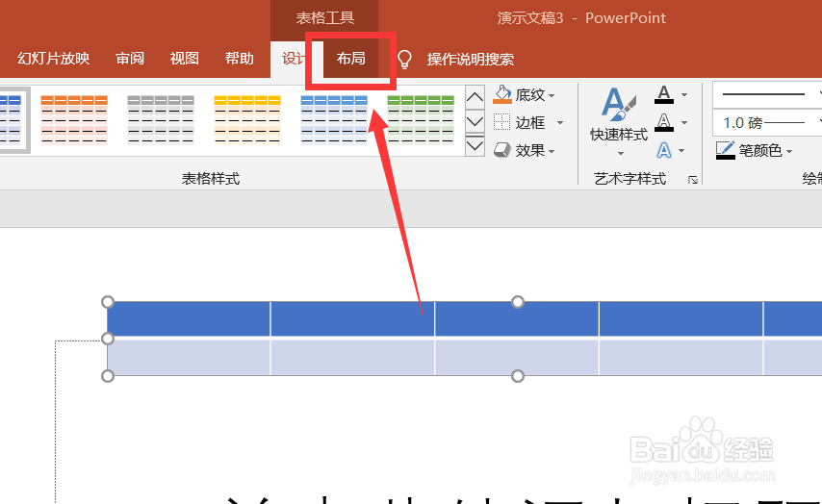Screen dimensions: 822x504
Task: Open the text outline dropdown arrow
Action: [684, 123]
